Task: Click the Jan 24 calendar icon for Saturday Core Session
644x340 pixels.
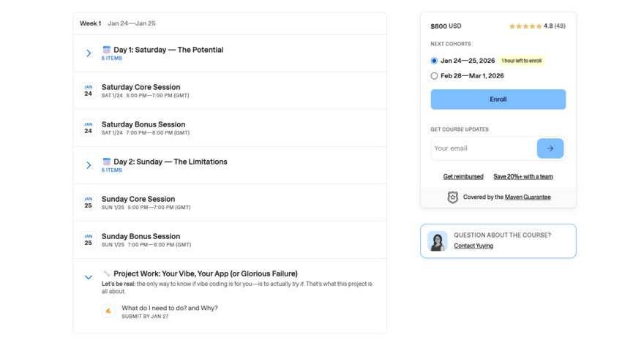Action: point(88,91)
